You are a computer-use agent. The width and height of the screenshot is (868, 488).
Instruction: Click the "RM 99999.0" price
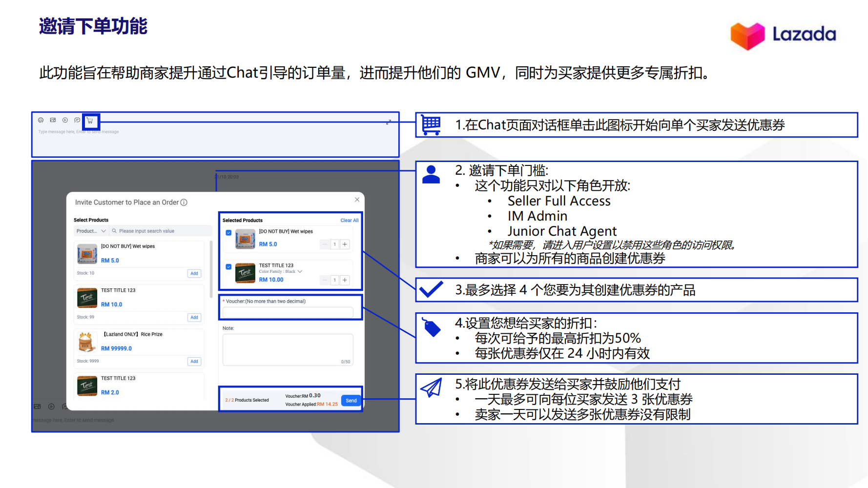click(116, 348)
